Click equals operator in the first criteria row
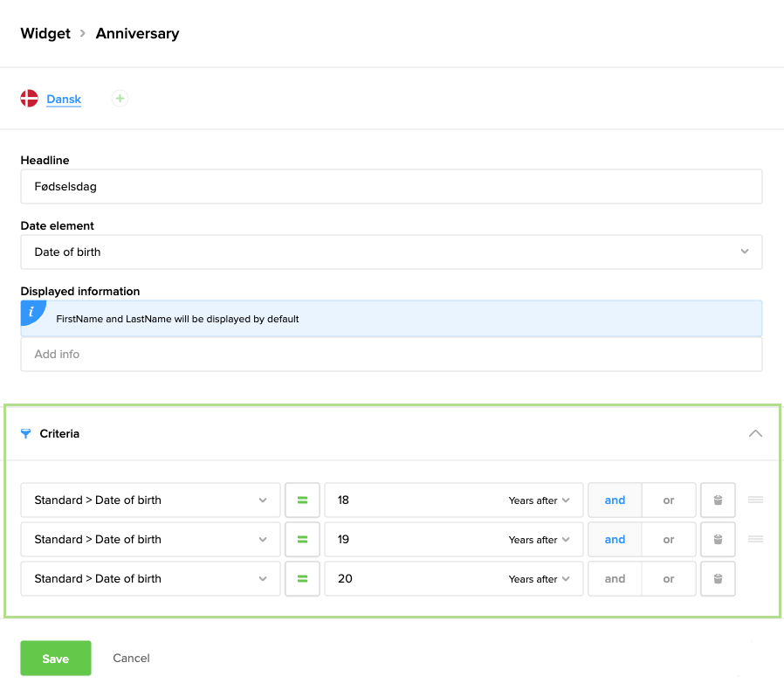The width and height of the screenshot is (784, 697). [x=303, y=500]
